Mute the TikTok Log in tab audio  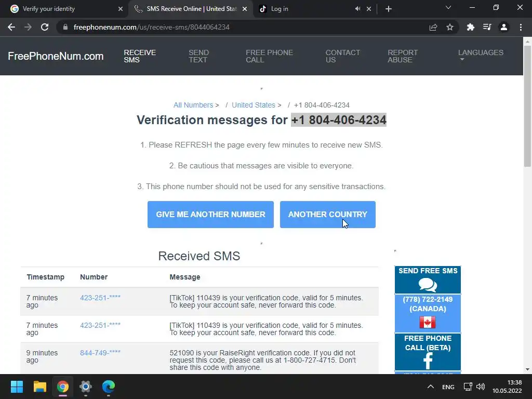(357, 9)
